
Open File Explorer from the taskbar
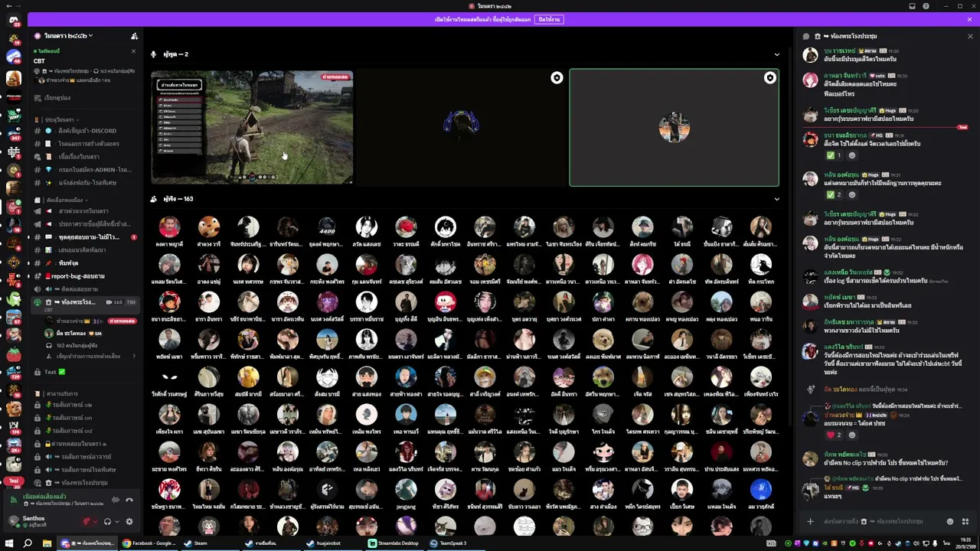tap(47, 543)
